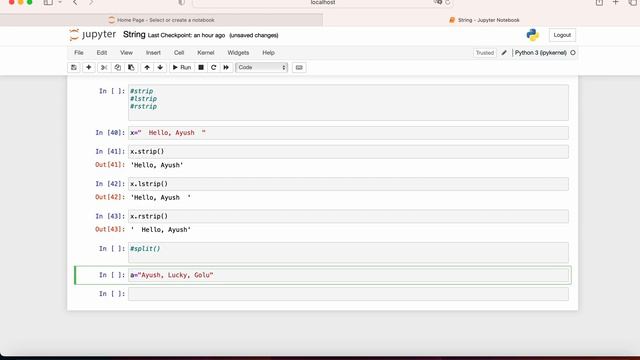Image resolution: width=640 pixels, height=360 pixels.
Task: Click the In [40] prompt label
Action: (110, 133)
